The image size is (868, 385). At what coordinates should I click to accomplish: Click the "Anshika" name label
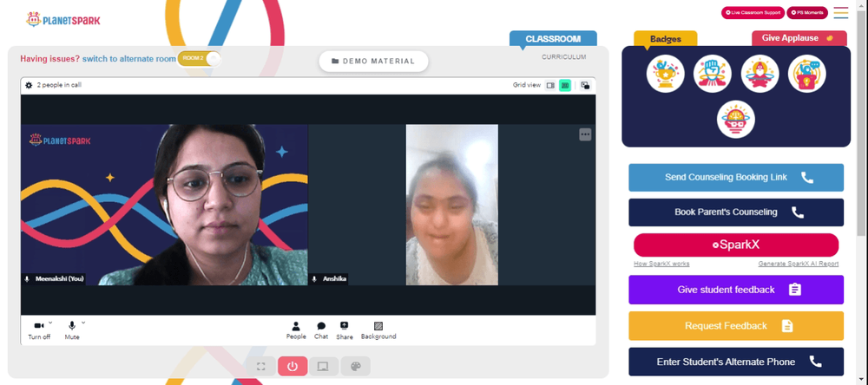coord(334,279)
